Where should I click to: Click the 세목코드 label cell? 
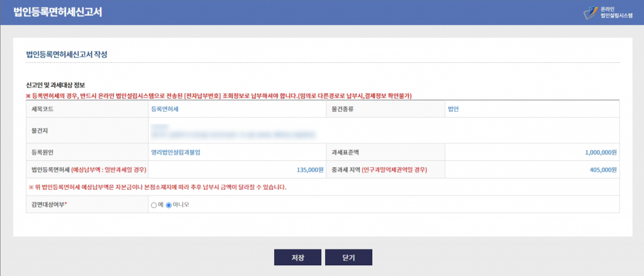click(87, 109)
